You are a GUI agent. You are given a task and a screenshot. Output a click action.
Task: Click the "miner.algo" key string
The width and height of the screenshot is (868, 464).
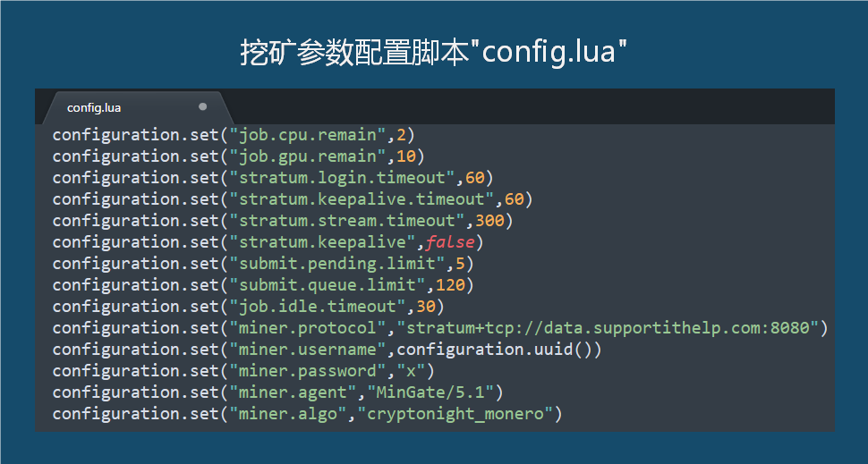(288, 414)
